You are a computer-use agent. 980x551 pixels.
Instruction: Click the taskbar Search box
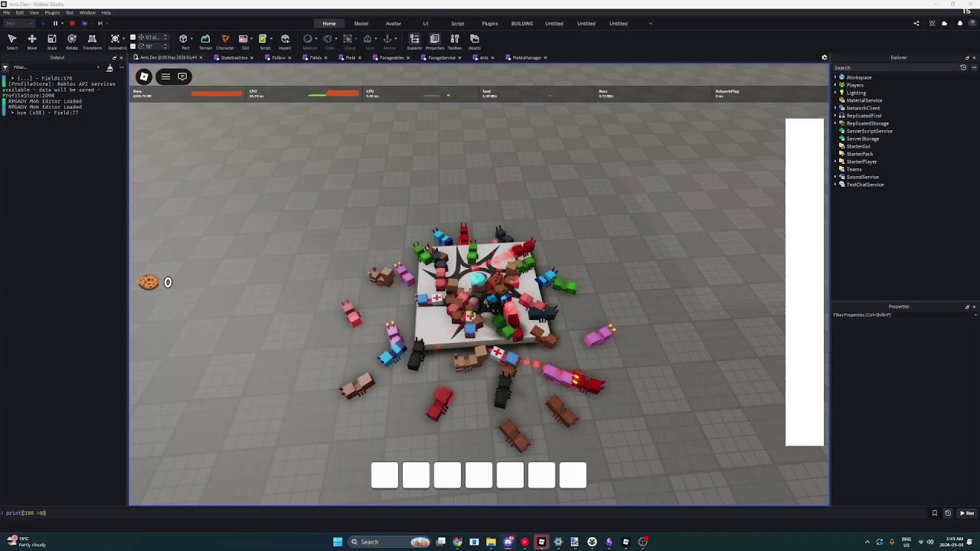(x=390, y=542)
